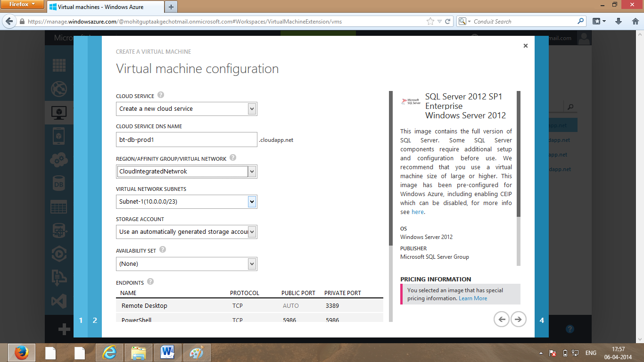Open Web Sites icon in portal sidebar
The height and width of the screenshot is (362, 644).
click(59, 89)
